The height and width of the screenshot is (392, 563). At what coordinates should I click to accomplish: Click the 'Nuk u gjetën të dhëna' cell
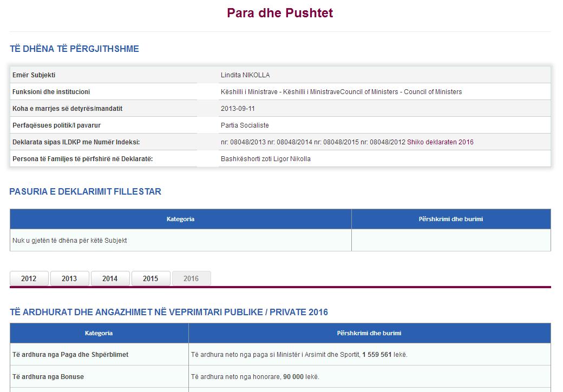pos(70,241)
